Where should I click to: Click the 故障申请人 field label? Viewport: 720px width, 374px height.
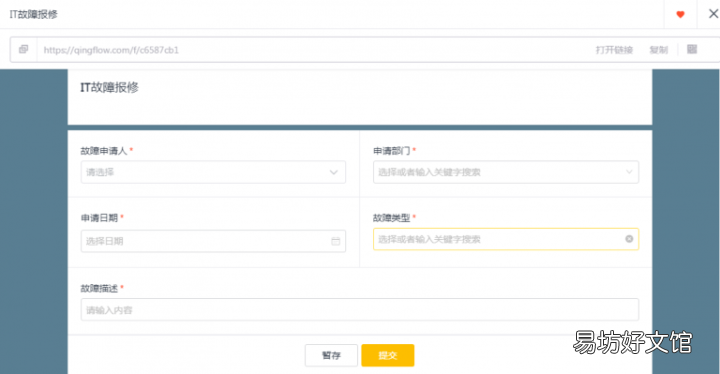104,151
